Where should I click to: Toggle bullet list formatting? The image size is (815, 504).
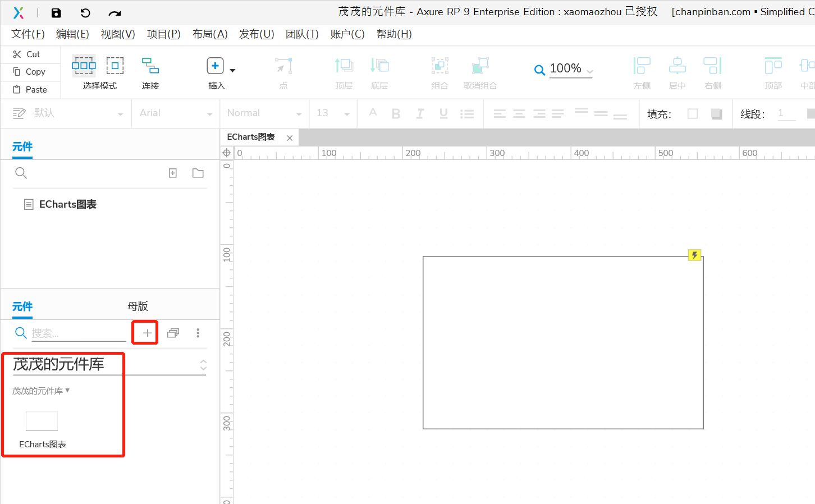467,114
